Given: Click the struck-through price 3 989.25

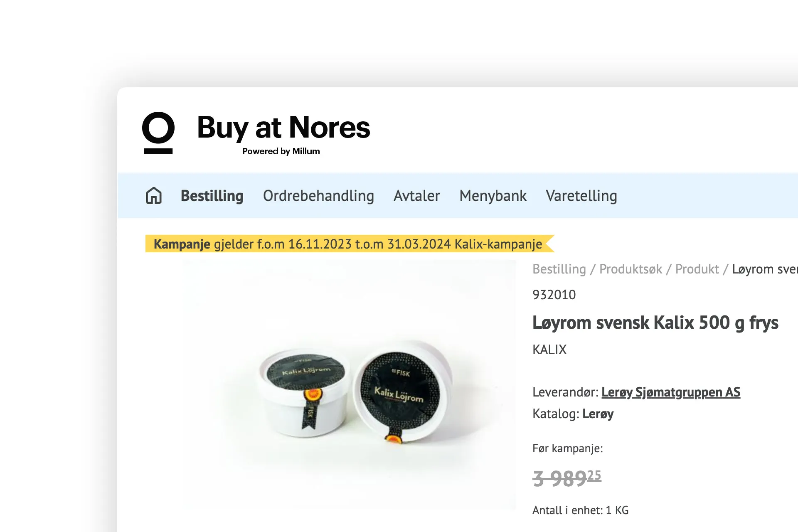Looking at the screenshot, I should [566, 477].
